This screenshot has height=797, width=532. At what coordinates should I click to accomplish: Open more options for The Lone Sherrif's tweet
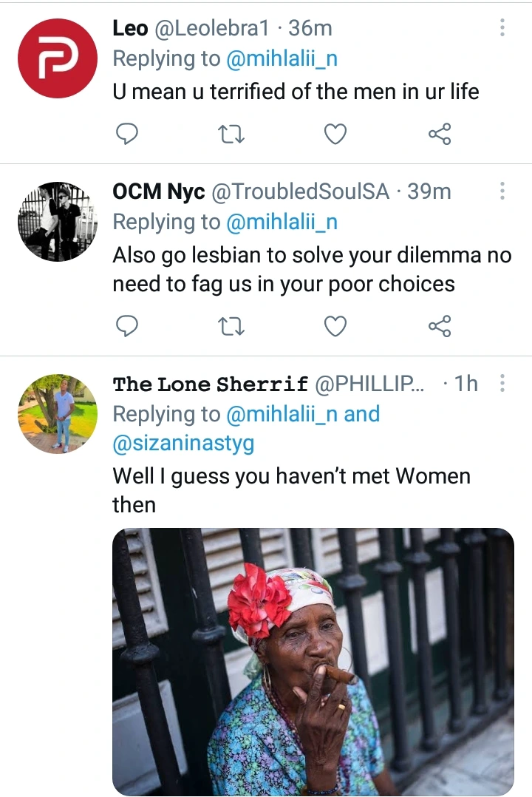[x=502, y=383]
